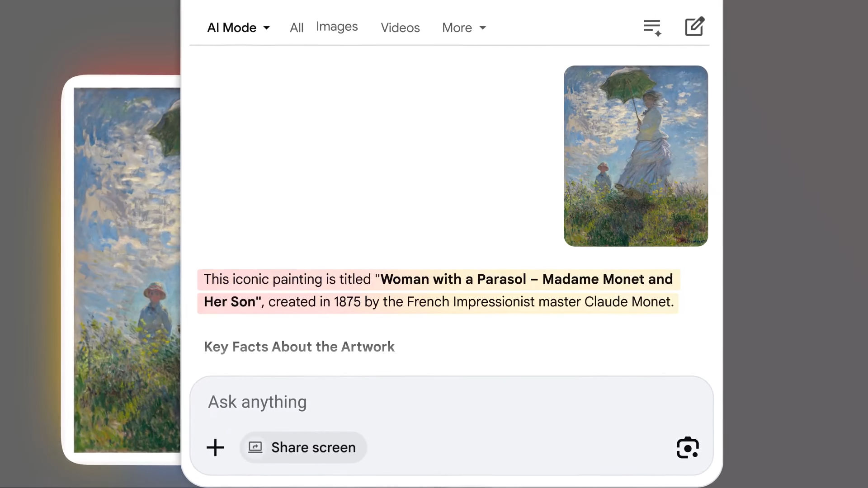This screenshot has width=868, height=488.
Task: Open Google Lens camera search icon
Action: pos(687,447)
